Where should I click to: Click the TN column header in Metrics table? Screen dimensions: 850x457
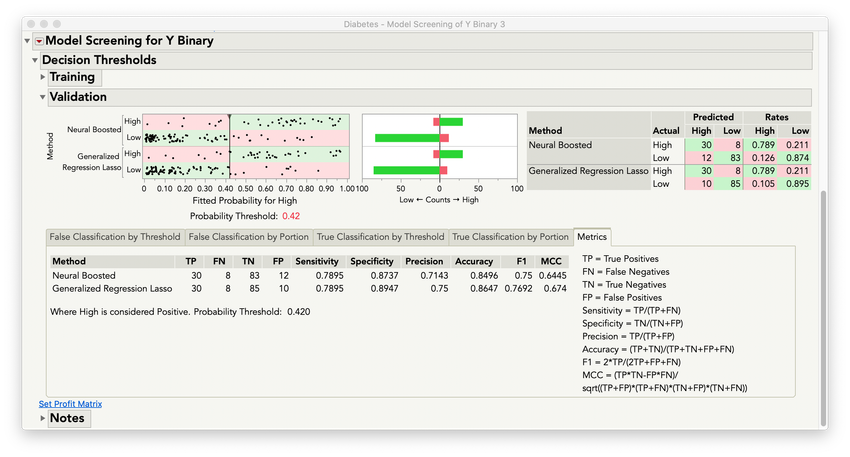(248, 261)
